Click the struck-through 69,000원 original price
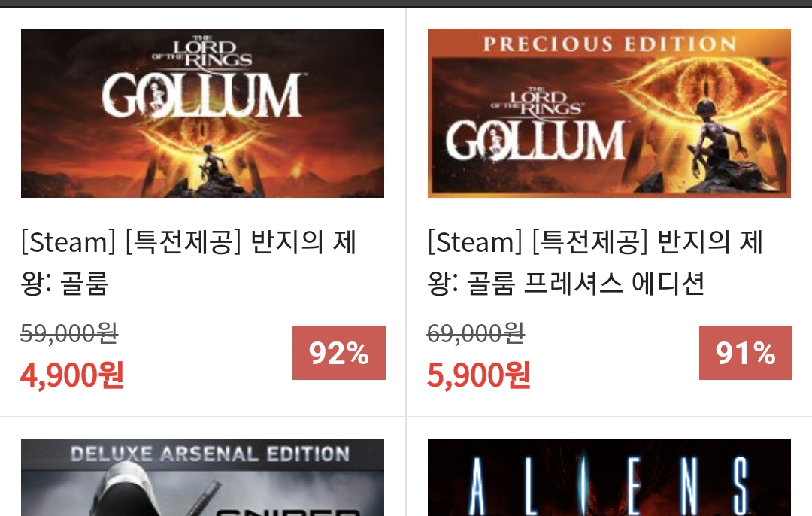This screenshot has height=516, width=812. tap(476, 333)
